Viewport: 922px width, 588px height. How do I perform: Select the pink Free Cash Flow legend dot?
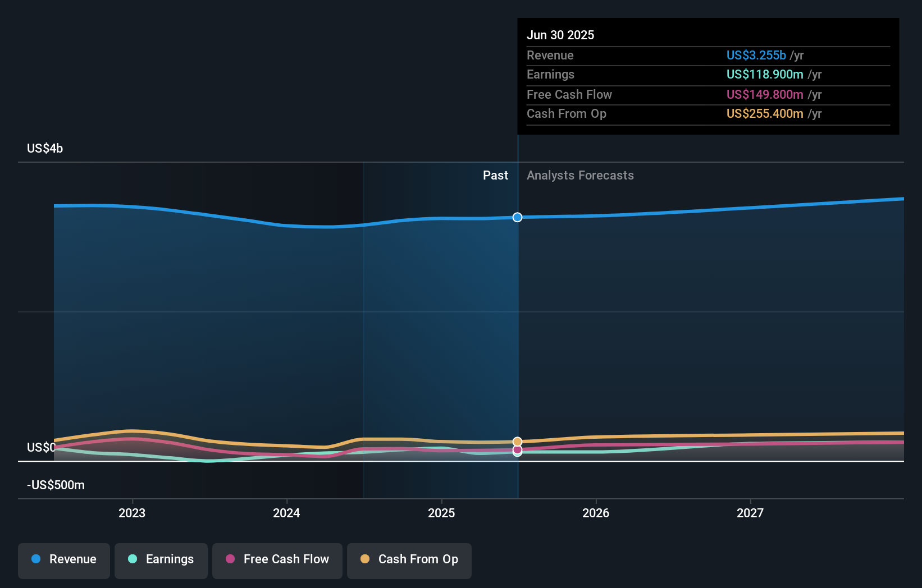pyautogui.click(x=229, y=560)
